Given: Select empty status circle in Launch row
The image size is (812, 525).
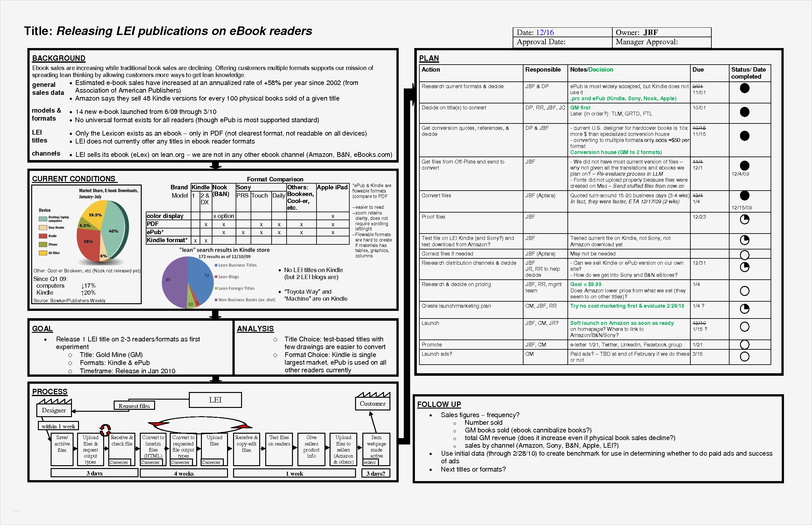Looking at the screenshot, I should click(x=744, y=327).
